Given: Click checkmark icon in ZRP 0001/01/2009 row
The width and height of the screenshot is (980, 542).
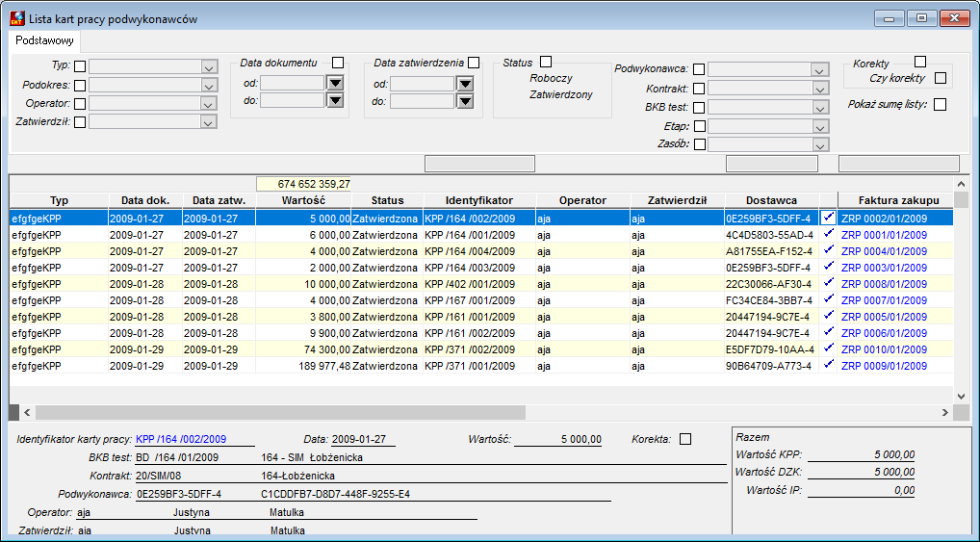Looking at the screenshot, I should [x=829, y=235].
